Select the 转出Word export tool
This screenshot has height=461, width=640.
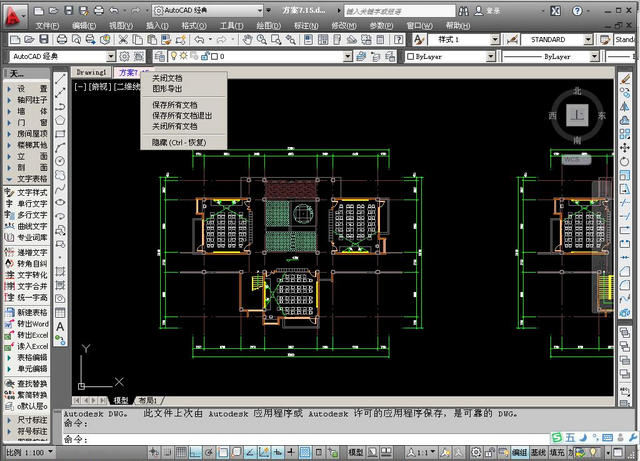[x=32, y=324]
